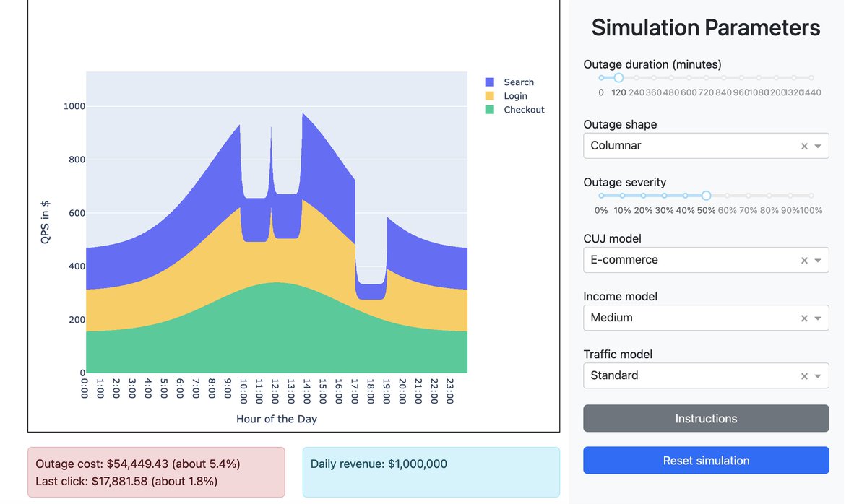Image resolution: width=867 pixels, height=504 pixels.
Task: Click the 1000 y-axis tick label
Action: (74, 106)
